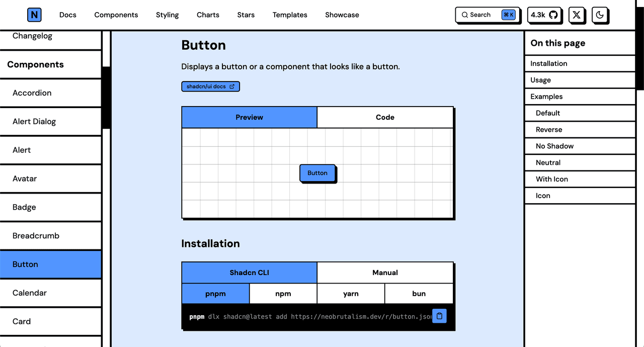Navigate to the Calendar sidebar item

[30, 293]
